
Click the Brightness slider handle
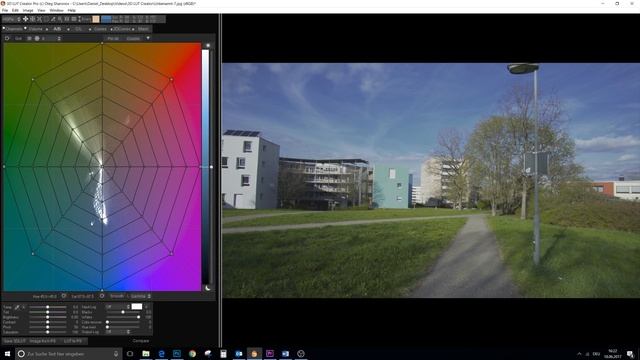[x=48, y=317]
